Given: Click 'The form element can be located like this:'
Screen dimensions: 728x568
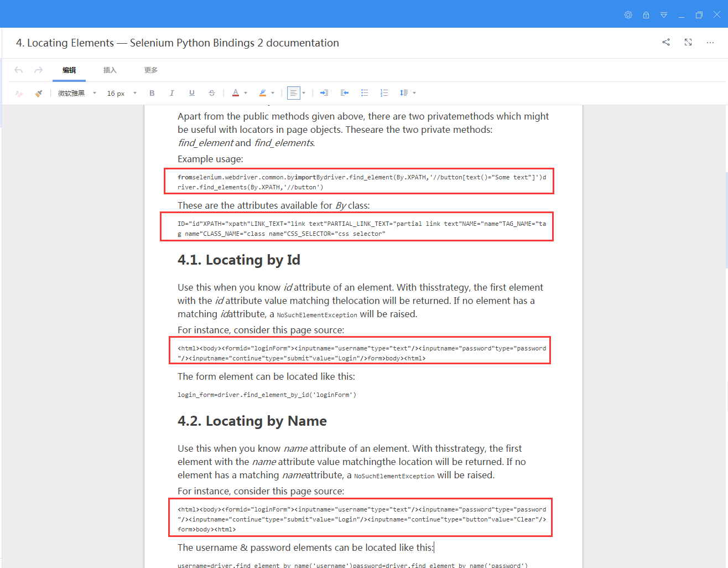Looking at the screenshot, I should [266, 376].
